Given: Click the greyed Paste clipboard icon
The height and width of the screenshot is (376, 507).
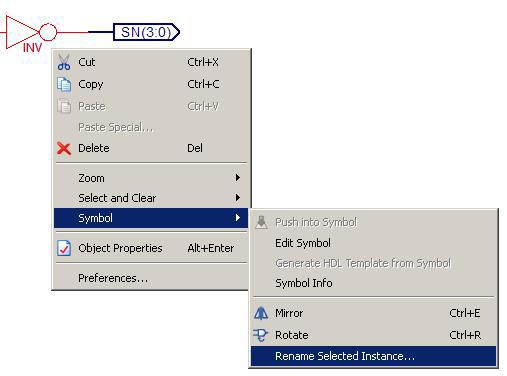Looking at the screenshot, I should (x=64, y=106).
